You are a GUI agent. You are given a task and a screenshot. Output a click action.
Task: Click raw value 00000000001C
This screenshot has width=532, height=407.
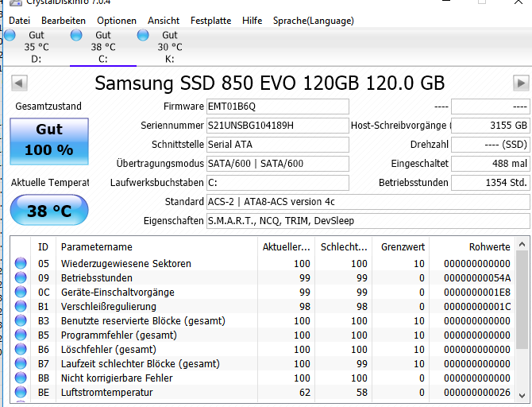coord(477,306)
